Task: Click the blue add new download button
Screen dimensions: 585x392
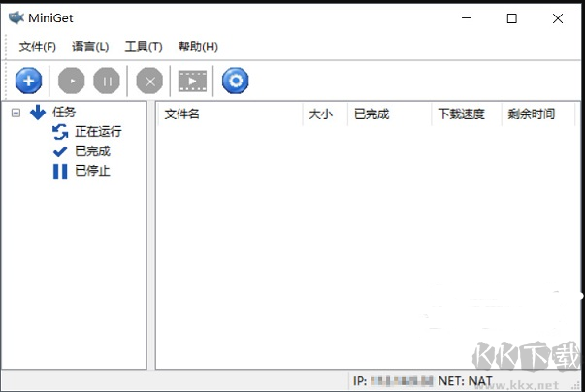Action: click(x=29, y=81)
